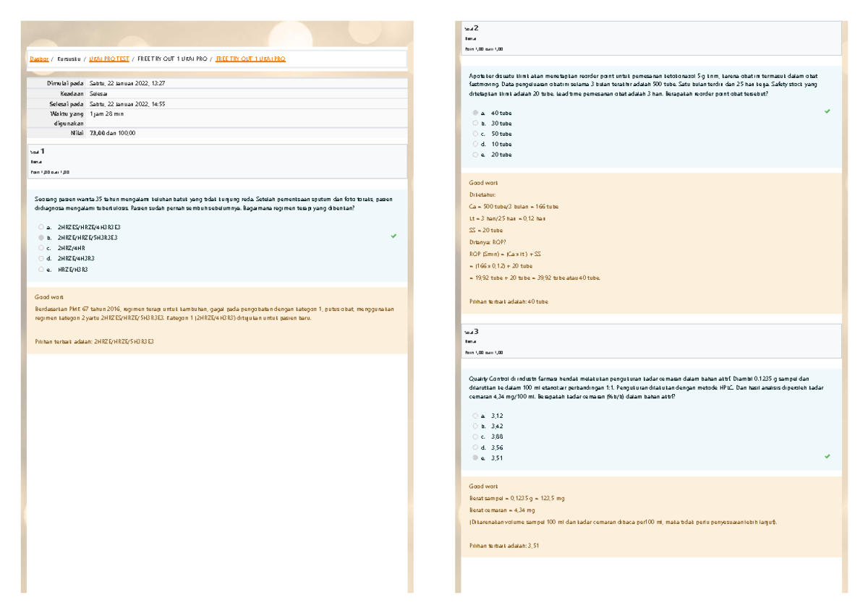Click the green checkmark beside the 40 tube answer
This screenshot has height=613, width=868.
tap(826, 112)
